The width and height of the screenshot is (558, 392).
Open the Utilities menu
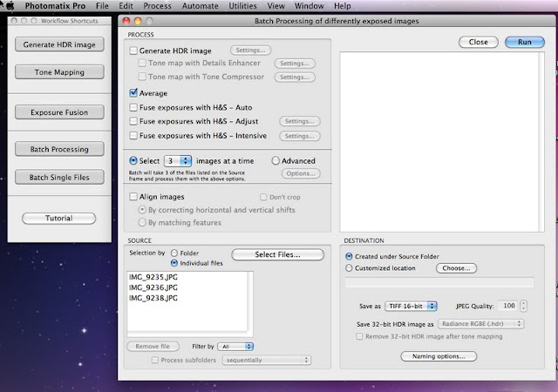point(242,6)
